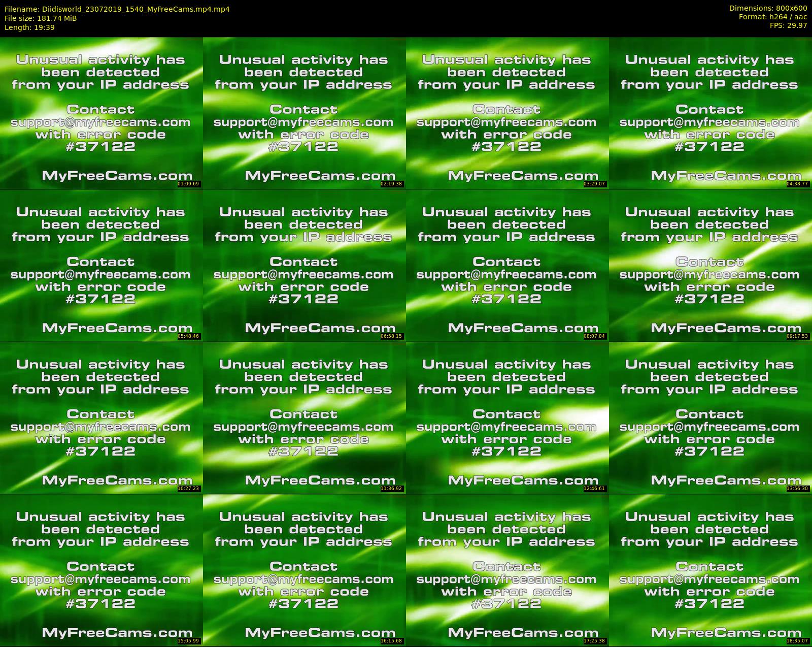Screen dimensions: 812x647
Task: Choose the frame thumbnail stamped 09:17.53
Action: (x=710, y=266)
